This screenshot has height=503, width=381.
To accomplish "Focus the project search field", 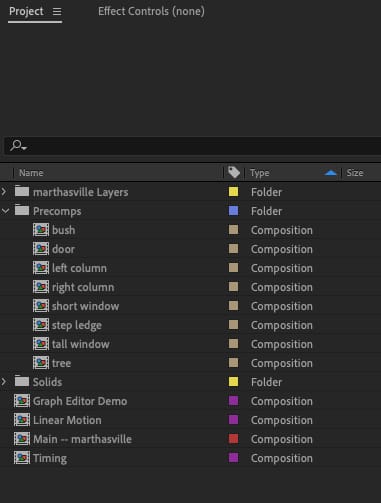I will coord(193,146).
